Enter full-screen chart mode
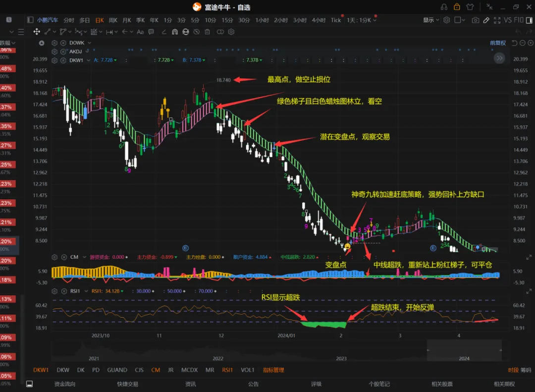This screenshot has width=535, height=392. 497,20
